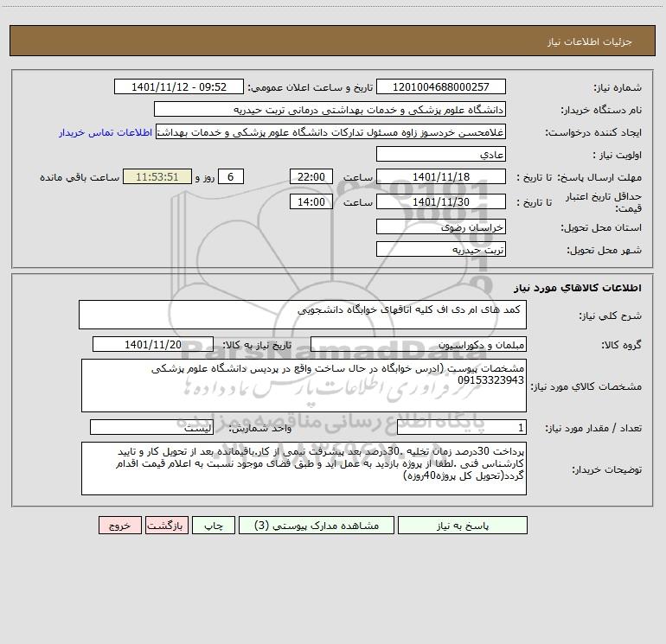Click the validity time field 14:00

311,201
